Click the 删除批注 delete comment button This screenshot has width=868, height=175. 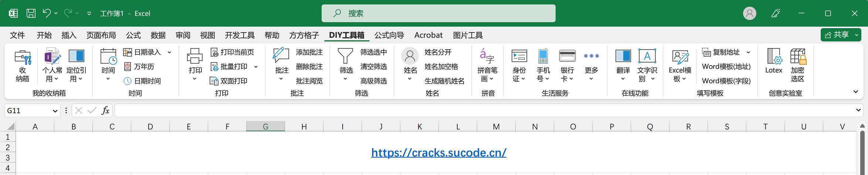coord(309,67)
